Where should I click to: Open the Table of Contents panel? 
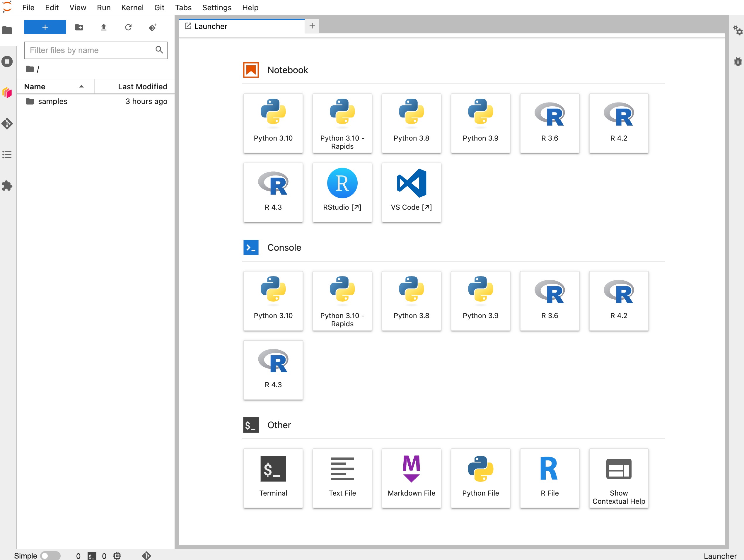click(x=7, y=154)
